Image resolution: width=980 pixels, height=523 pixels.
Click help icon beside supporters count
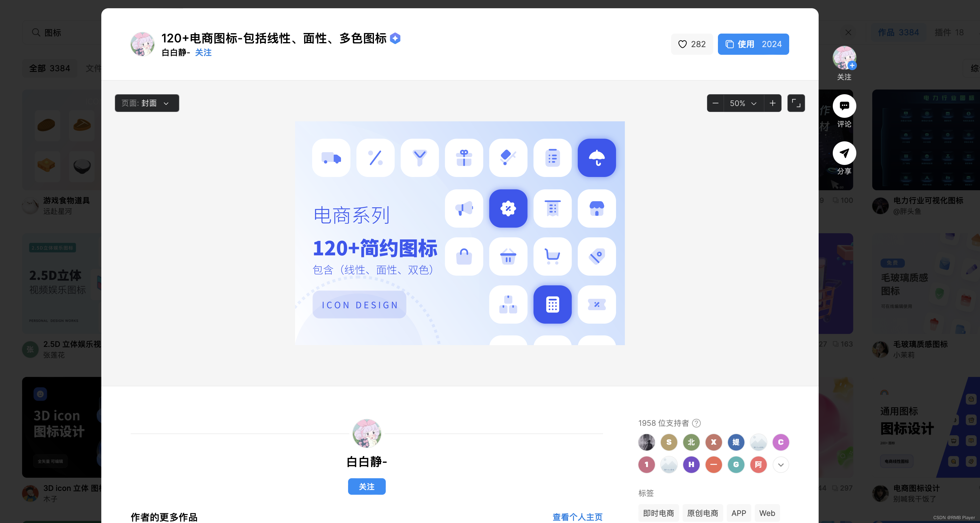coord(697,423)
